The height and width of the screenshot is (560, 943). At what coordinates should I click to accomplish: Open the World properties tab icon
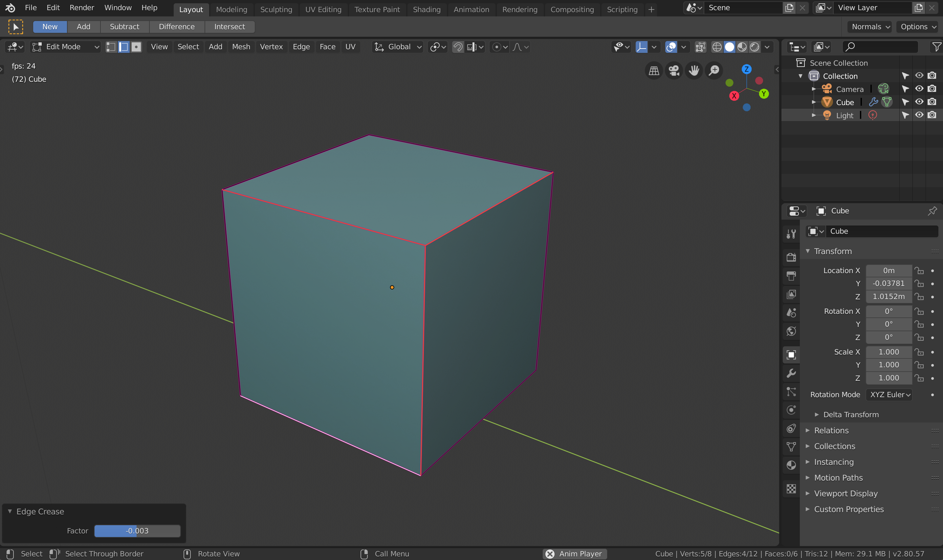click(791, 331)
